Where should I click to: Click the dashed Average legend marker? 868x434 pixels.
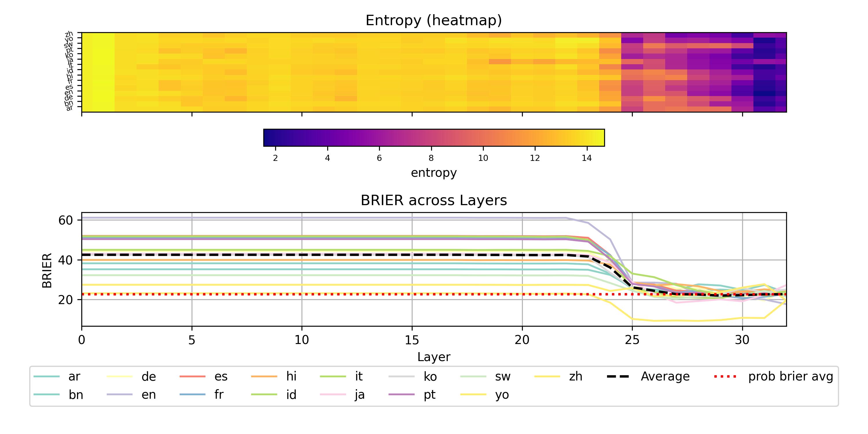point(618,376)
